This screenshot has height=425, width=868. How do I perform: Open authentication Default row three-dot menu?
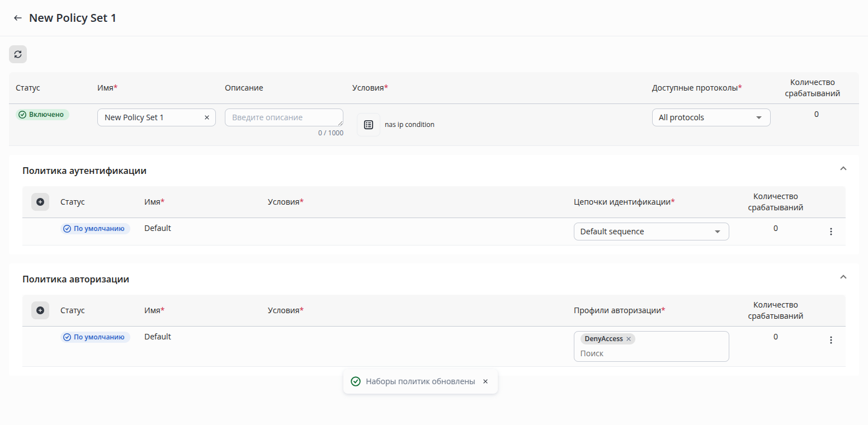831,232
